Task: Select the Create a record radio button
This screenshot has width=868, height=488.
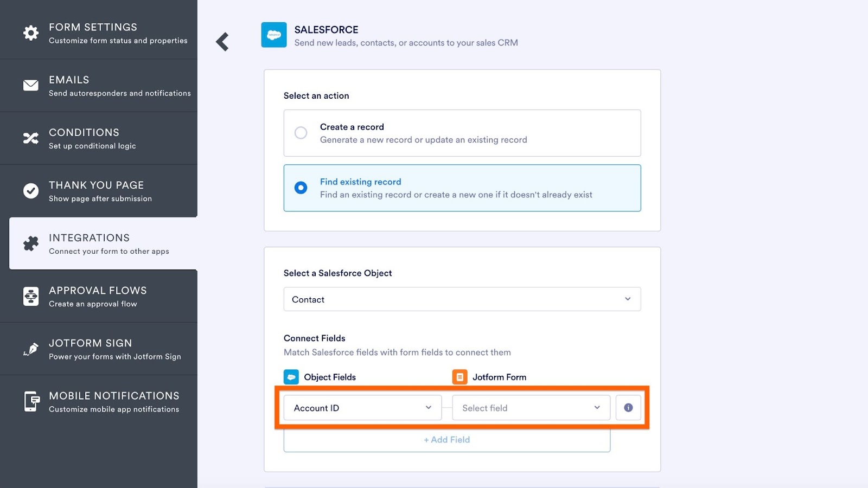Action: pyautogui.click(x=301, y=133)
